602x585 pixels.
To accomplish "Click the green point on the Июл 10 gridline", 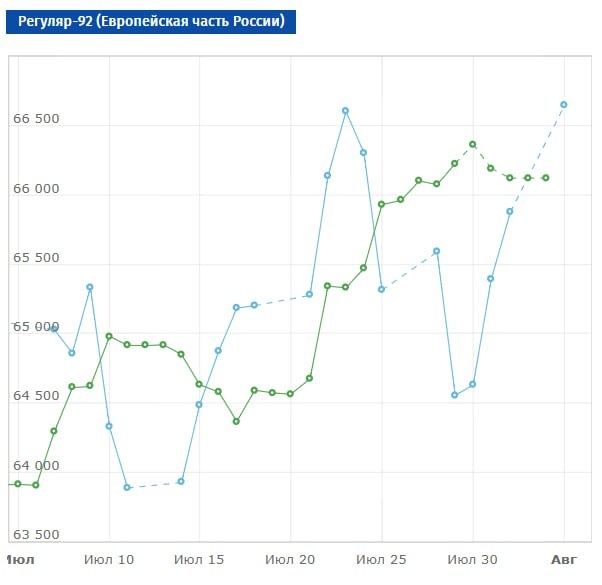I will (x=109, y=337).
